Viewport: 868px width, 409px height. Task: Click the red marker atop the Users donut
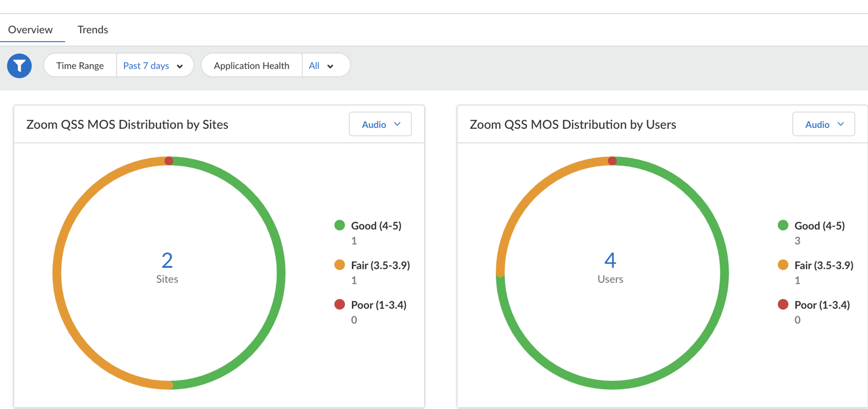612,161
